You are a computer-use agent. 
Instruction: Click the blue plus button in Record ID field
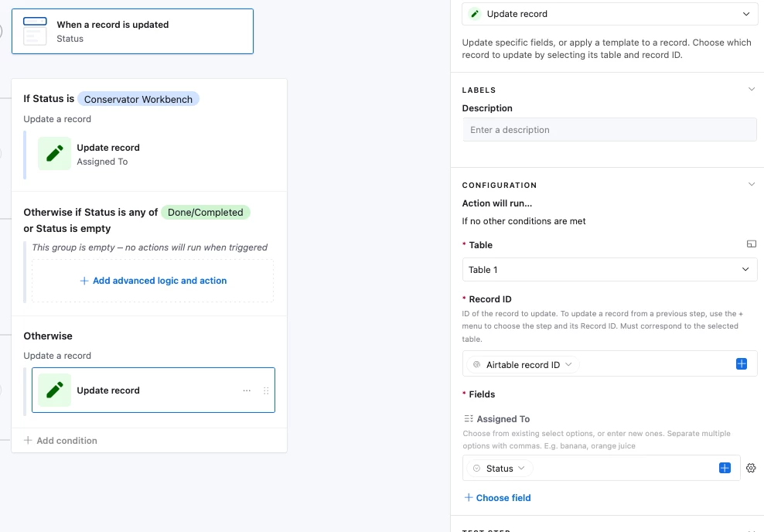click(x=742, y=364)
